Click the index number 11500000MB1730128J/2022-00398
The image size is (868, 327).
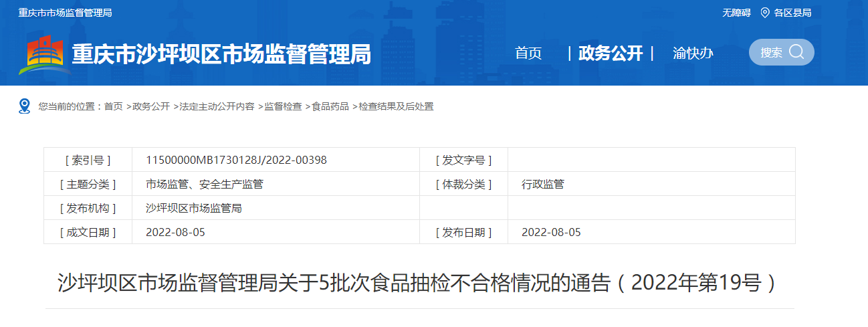pyautogui.click(x=236, y=160)
